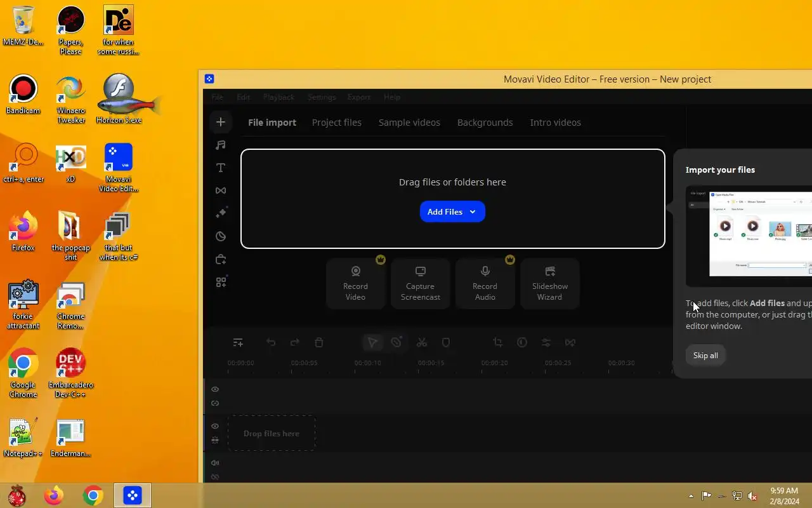The width and height of the screenshot is (812, 508).
Task: Click the Crop and rotate icon
Action: (498, 342)
